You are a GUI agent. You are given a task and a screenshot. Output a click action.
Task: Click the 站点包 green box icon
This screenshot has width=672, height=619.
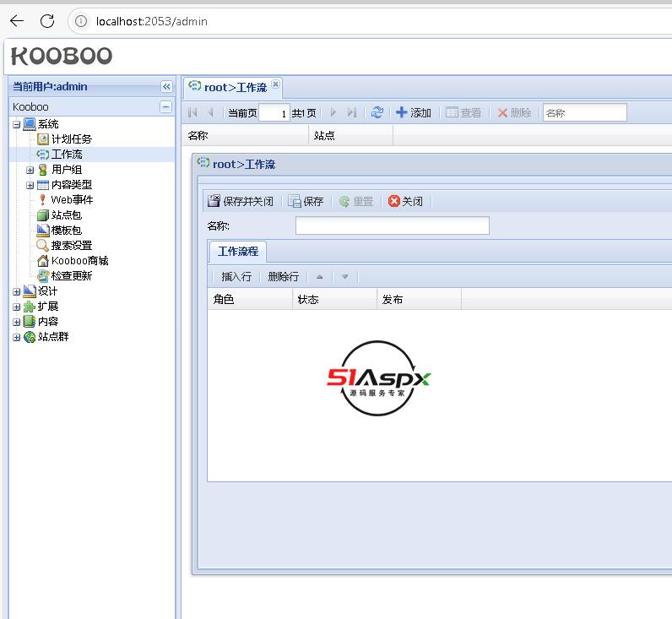click(43, 215)
